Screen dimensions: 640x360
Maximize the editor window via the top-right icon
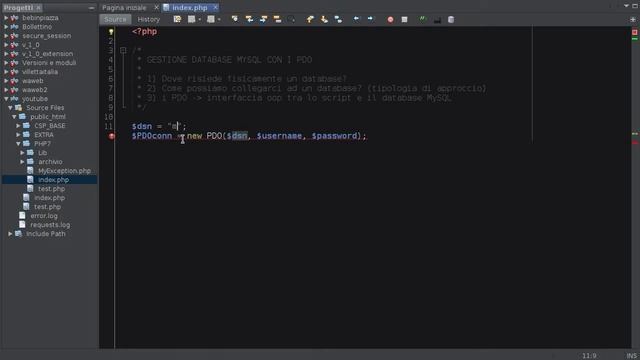coord(635,6)
